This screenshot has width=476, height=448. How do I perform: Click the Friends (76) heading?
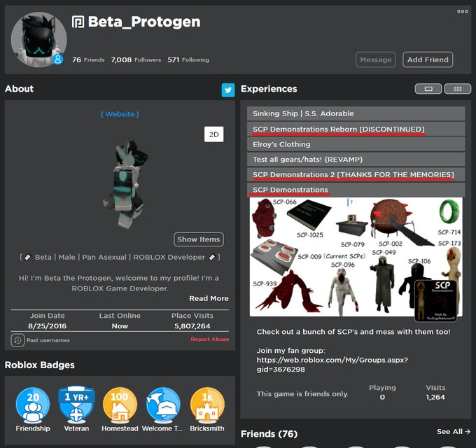pos(269,434)
